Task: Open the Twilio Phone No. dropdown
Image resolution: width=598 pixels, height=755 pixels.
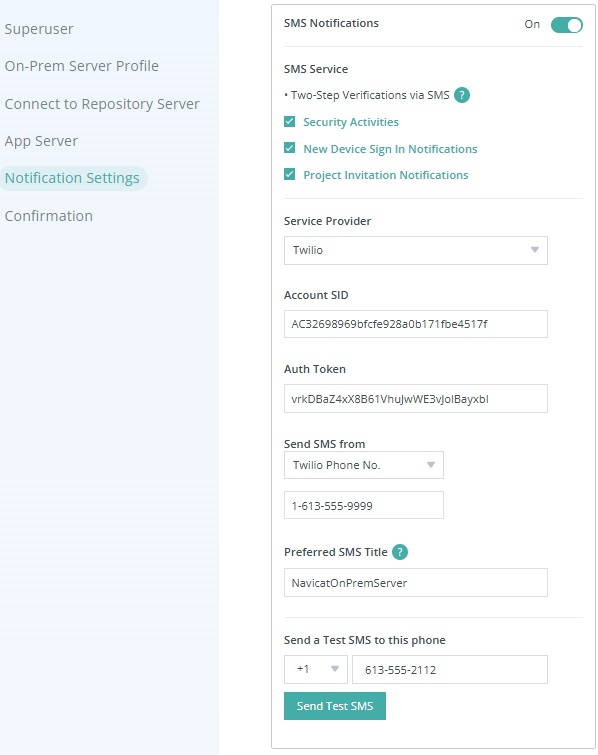Action: click(x=364, y=465)
